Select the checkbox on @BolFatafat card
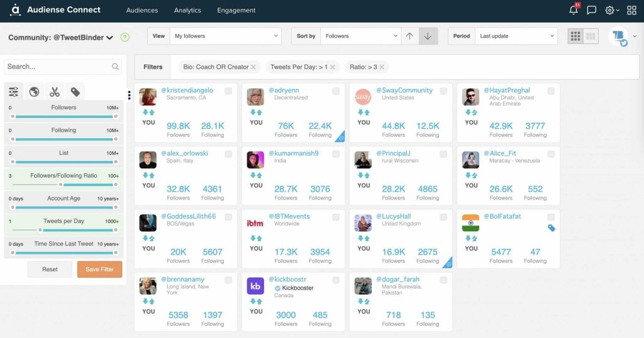 551,217
